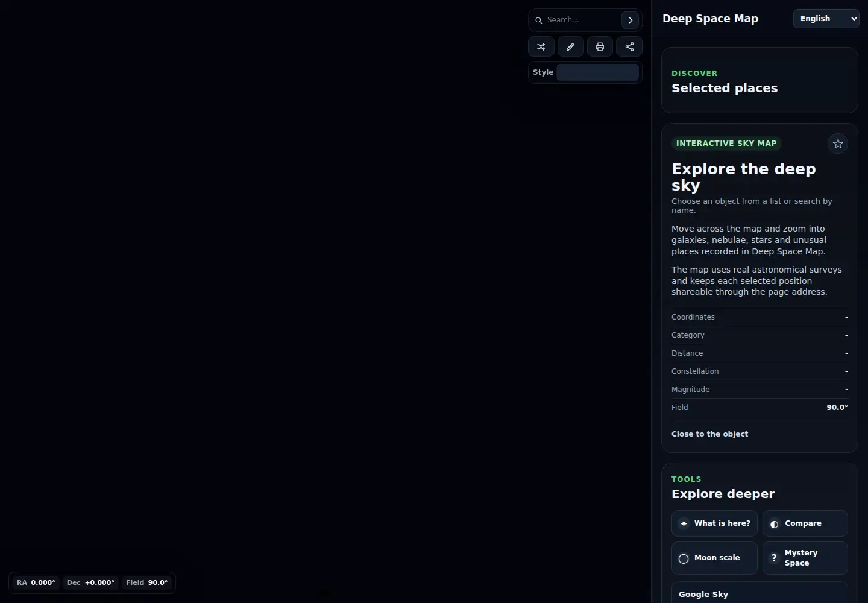
Task: Click the Moon scale button
Action: pos(714,558)
